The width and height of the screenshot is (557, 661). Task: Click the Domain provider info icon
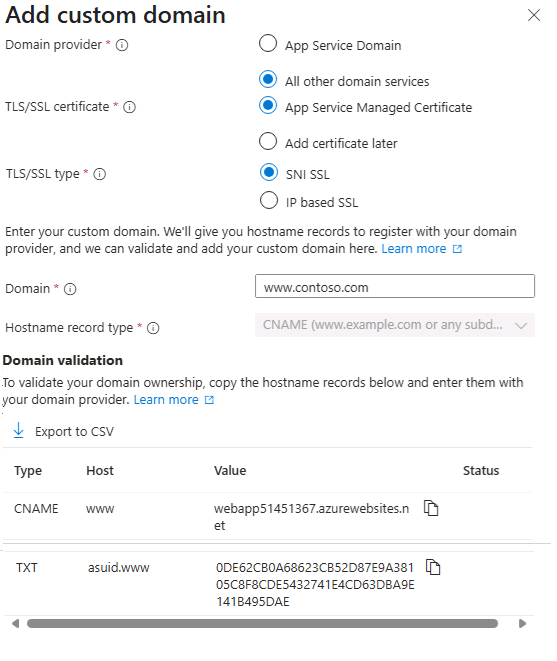click(122, 45)
